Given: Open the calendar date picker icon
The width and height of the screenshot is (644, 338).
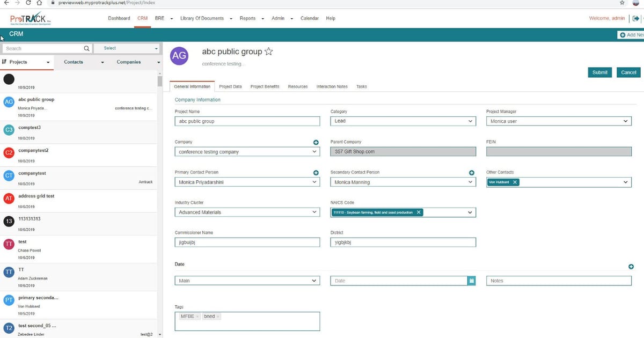Looking at the screenshot, I should [471, 281].
